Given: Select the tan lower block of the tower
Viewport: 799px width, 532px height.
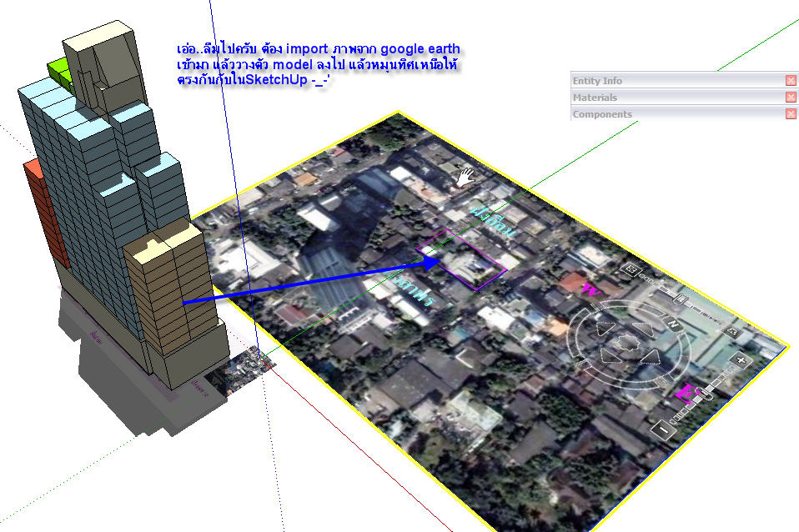Looking at the screenshot, I should pos(171,290).
